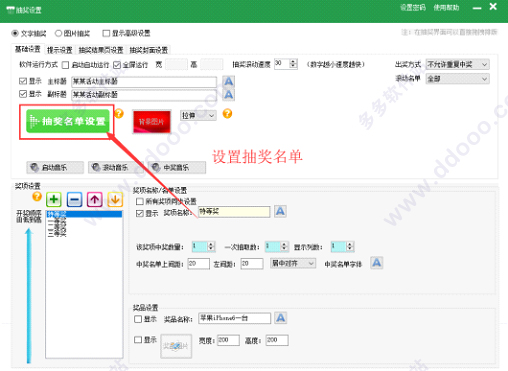
Task: Toggle 显示 checkbox for 奖品名称
Action: [x=138, y=319]
